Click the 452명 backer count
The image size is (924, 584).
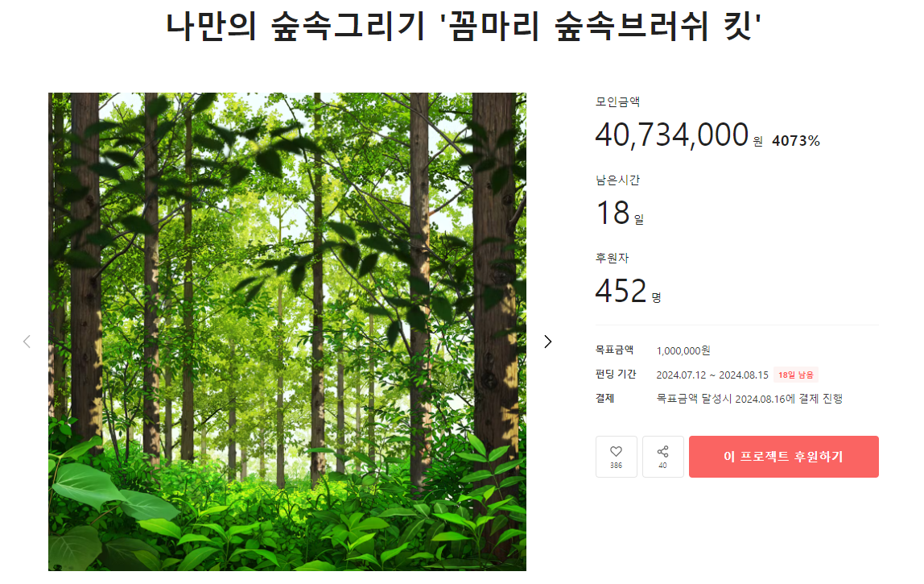[x=628, y=291]
